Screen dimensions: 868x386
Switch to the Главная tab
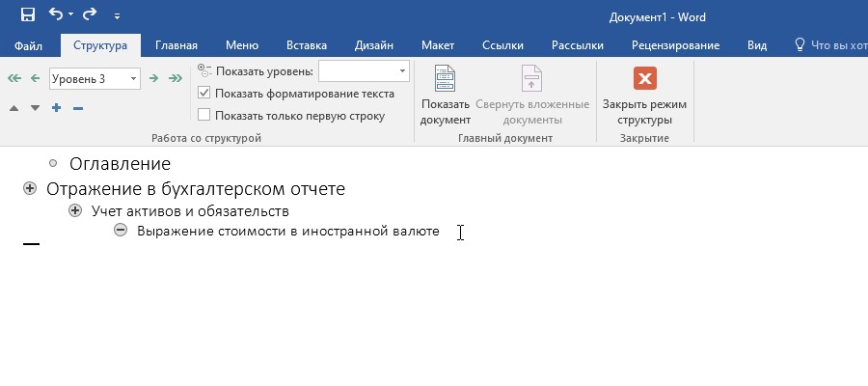tap(176, 45)
